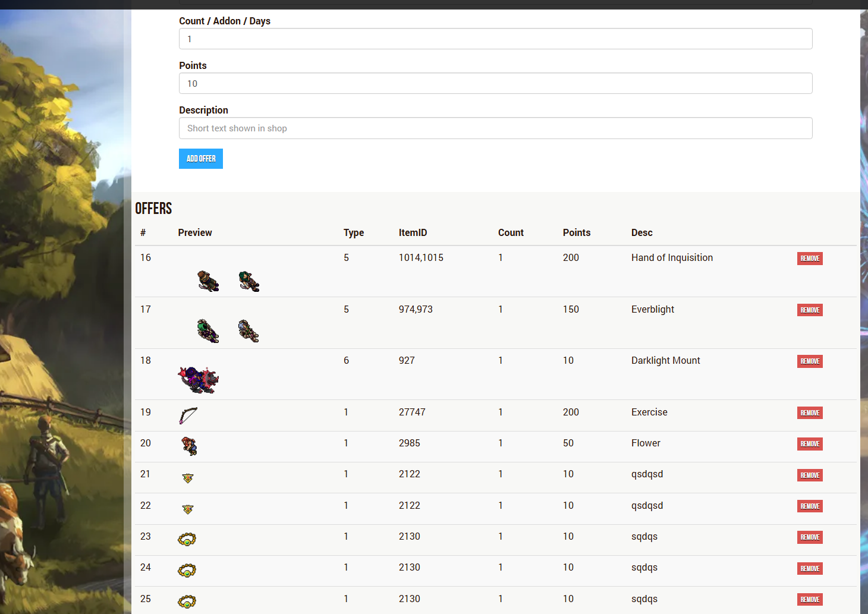Click the first Everblight outfit preview
The height and width of the screenshot is (614, 868).
coord(208,330)
